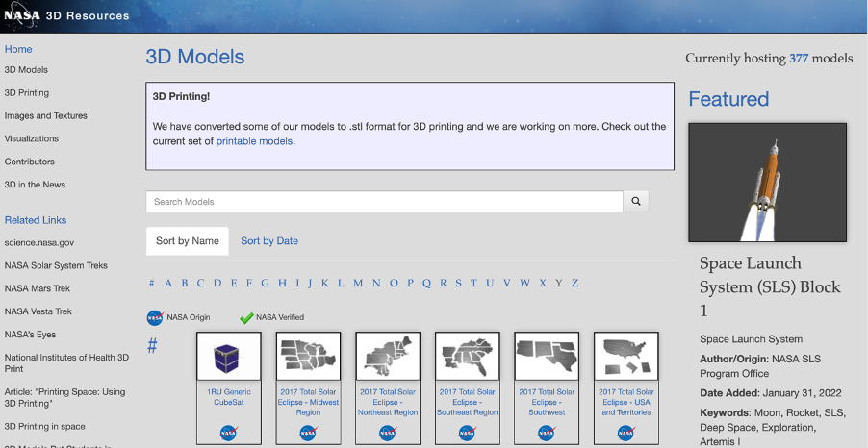Click the 377 models count
The image size is (868, 448).
point(799,58)
